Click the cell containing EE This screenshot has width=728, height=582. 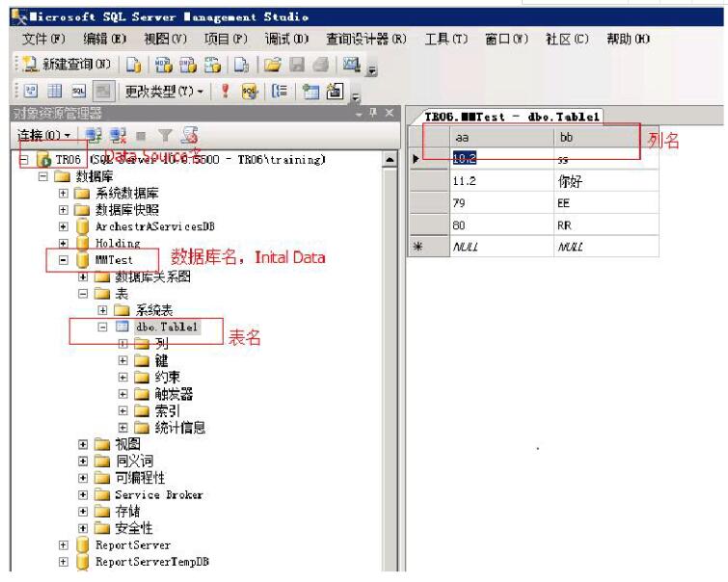coord(607,202)
